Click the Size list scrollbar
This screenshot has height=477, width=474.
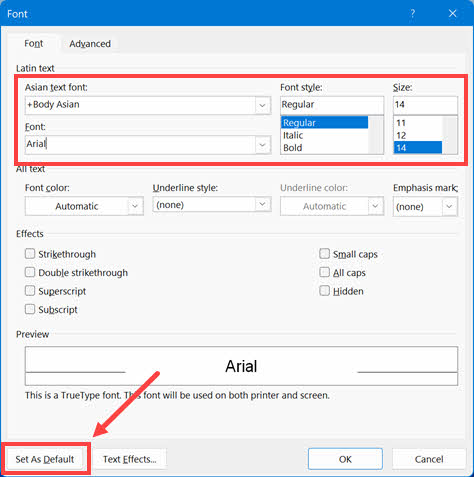(x=450, y=135)
